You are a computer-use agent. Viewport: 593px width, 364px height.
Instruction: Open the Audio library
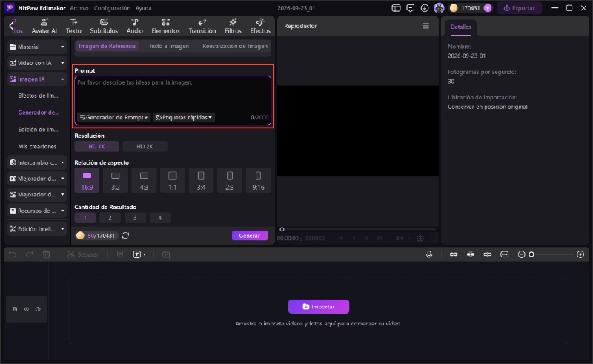point(135,26)
